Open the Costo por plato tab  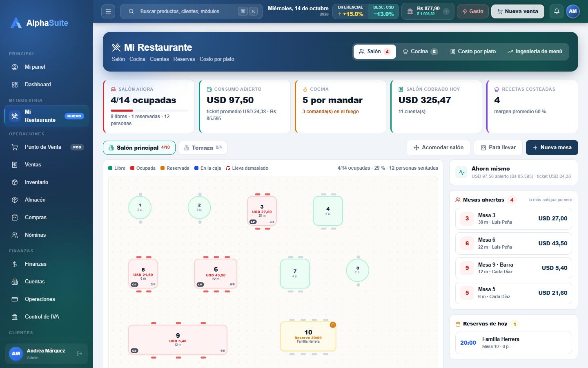[473, 52]
